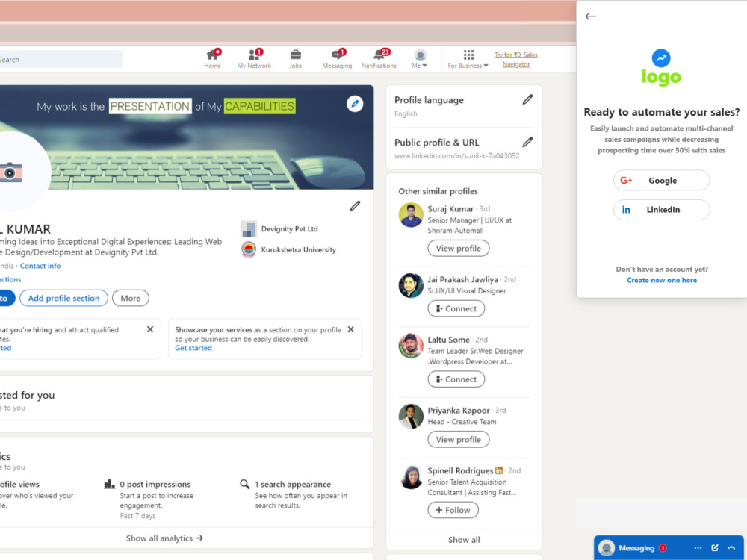Click Get started under Showcase your services
This screenshot has height=560, width=747.
(x=193, y=348)
